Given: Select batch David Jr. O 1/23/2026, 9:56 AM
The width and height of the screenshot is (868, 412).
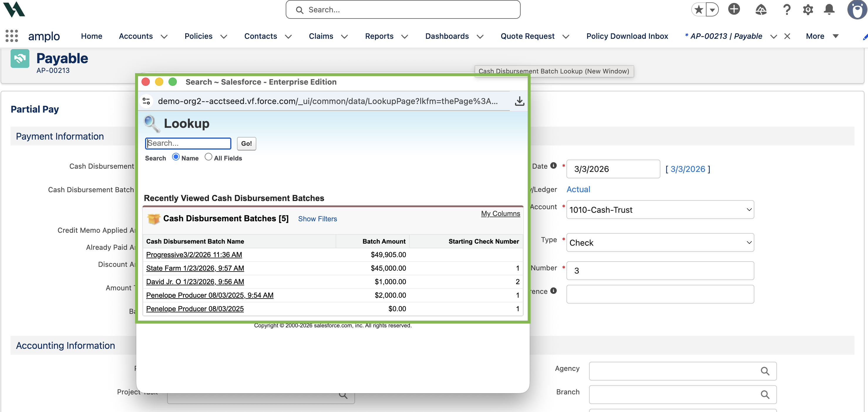Looking at the screenshot, I should tap(195, 282).
